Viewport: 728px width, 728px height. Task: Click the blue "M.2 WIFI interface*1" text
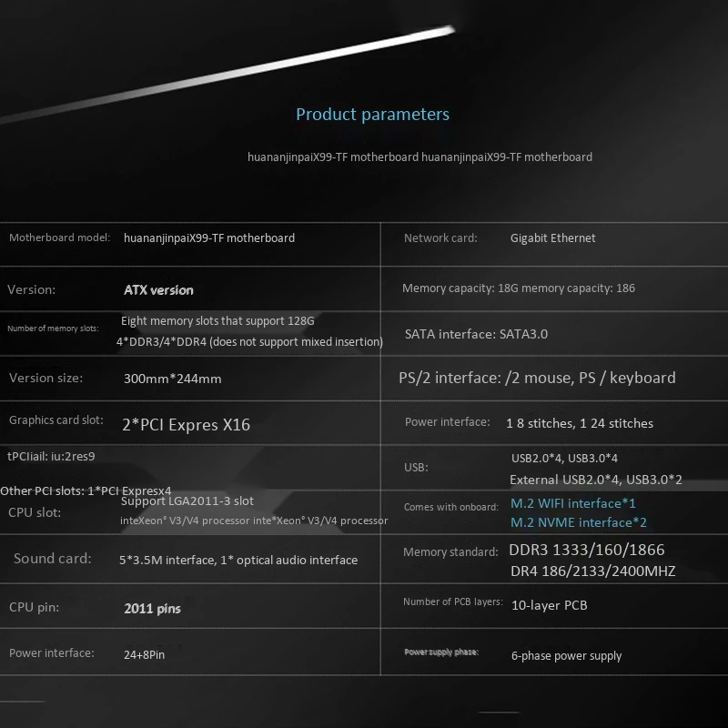pyautogui.click(x=572, y=503)
